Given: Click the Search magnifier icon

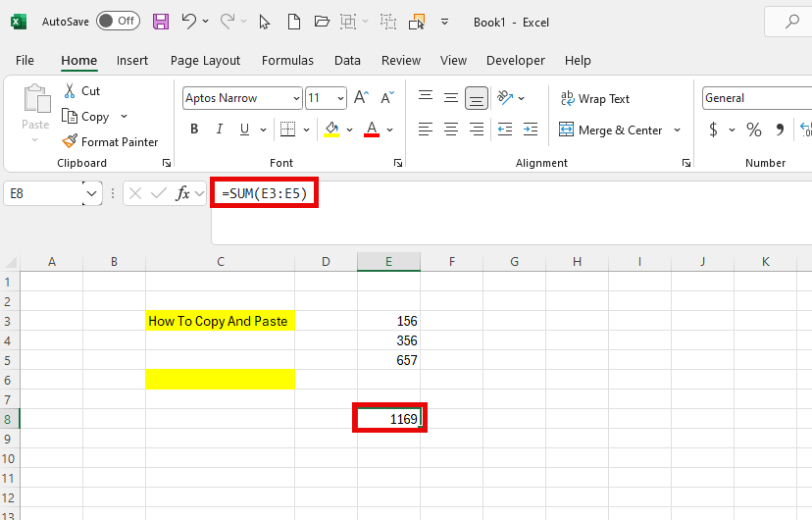Looking at the screenshot, I should (791, 22).
